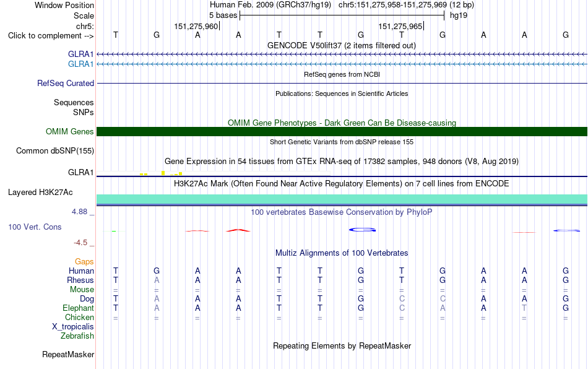Image resolution: width=588 pixels, height=369 pixels.
Task: Click the 'Human Feb. 2009 (GRCh37/hg19)' assembly text
Action: click(270, 5)
